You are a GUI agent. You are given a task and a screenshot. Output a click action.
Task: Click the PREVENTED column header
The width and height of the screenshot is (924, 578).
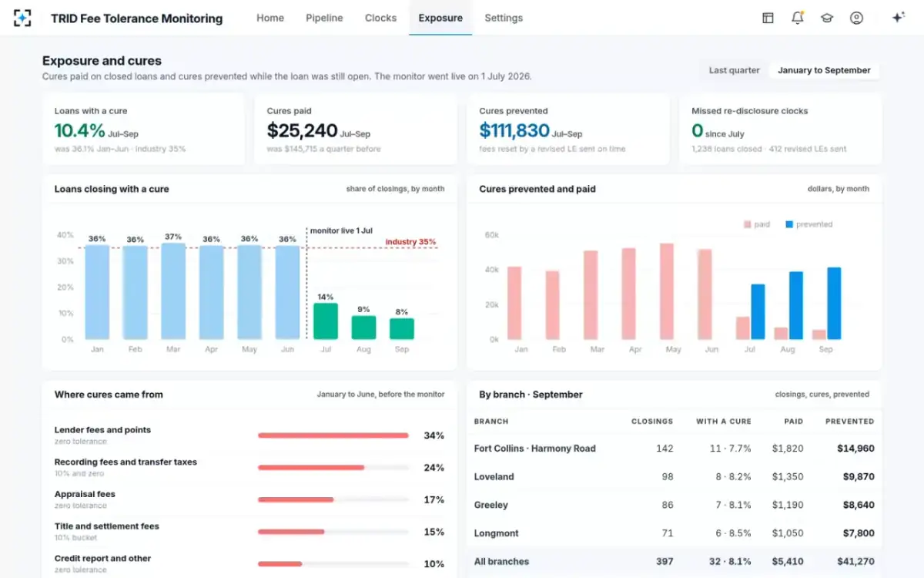click(850, 422)
